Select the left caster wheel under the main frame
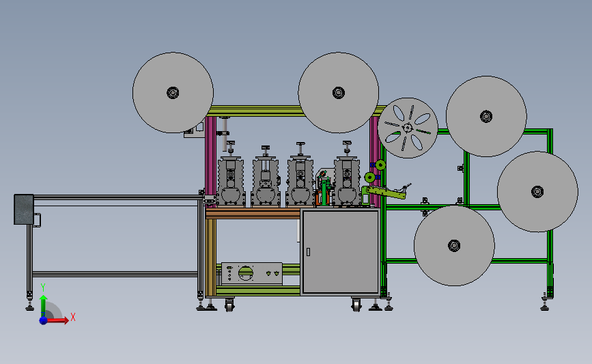 tap(229, 304)
